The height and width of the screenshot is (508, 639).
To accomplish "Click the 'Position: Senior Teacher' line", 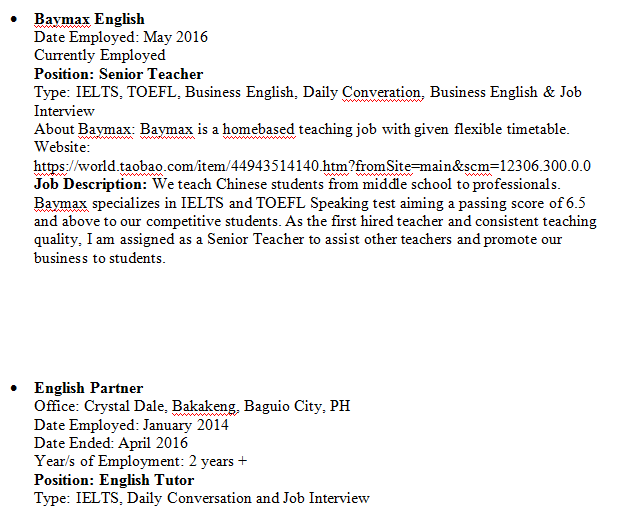I will tap(118, 74).
